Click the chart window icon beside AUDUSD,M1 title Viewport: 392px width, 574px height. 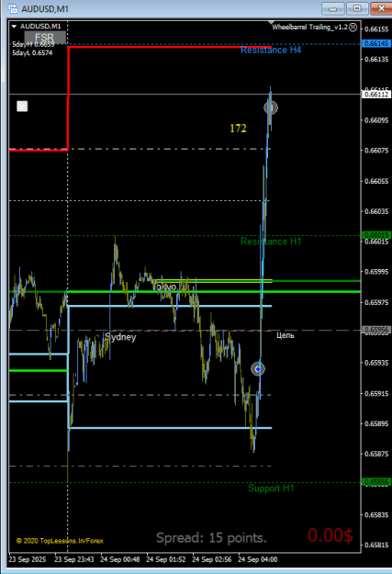12,8
